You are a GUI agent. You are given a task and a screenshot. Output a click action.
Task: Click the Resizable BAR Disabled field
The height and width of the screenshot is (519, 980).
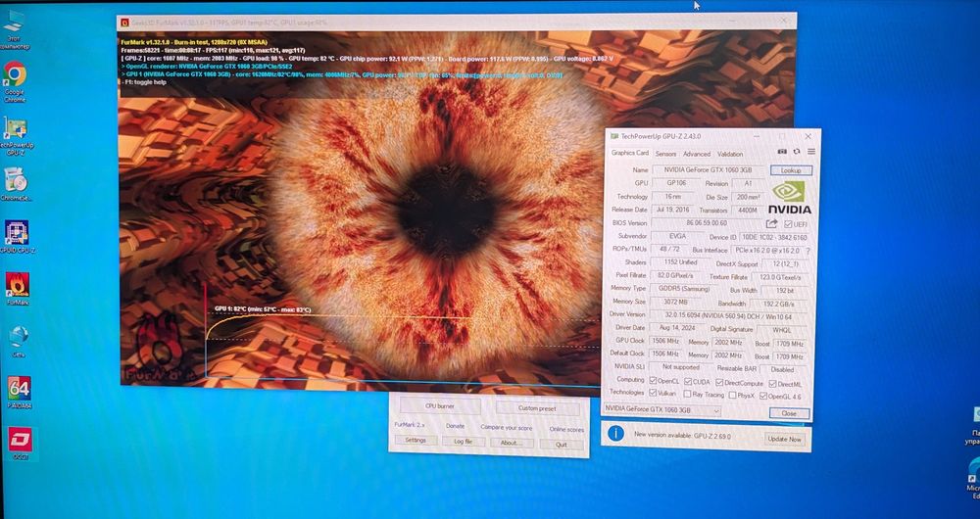point(782,369)
